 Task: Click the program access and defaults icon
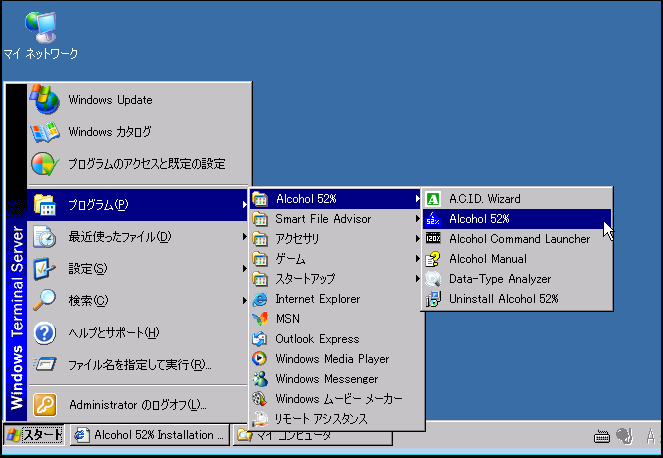click(x=45, y=164)
